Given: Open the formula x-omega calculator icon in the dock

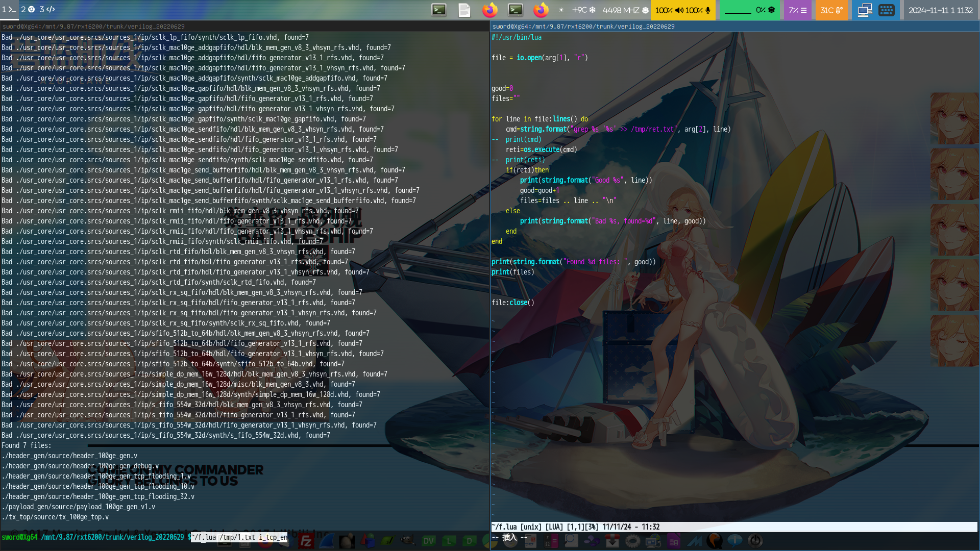Looking at the screenshot, I should [x=551, y=541].
